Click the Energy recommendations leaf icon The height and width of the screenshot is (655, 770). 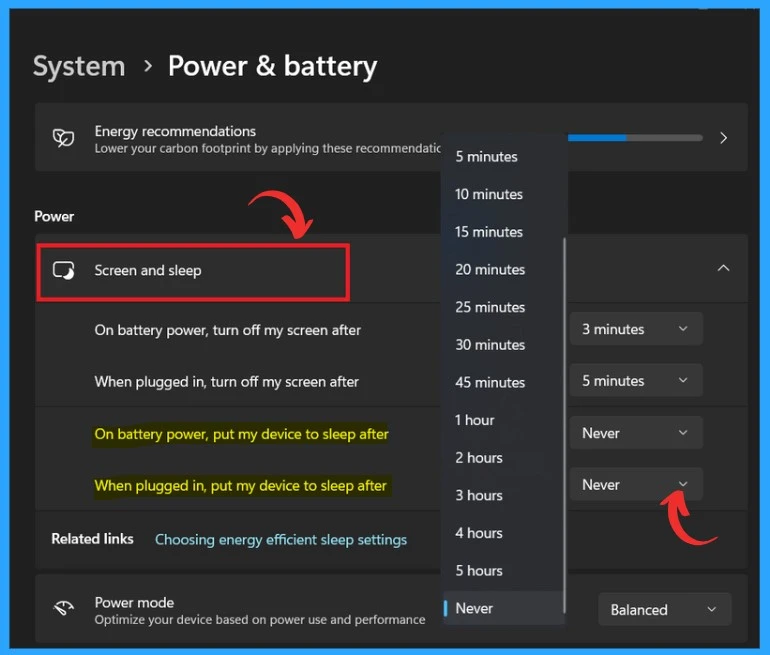(x=63, y=138)
